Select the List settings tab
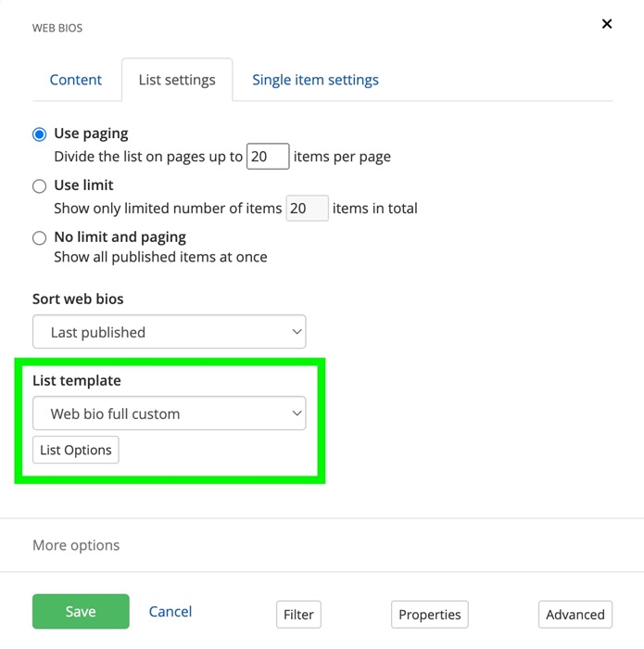Viewport: 644px width, 649px height. 177,80
